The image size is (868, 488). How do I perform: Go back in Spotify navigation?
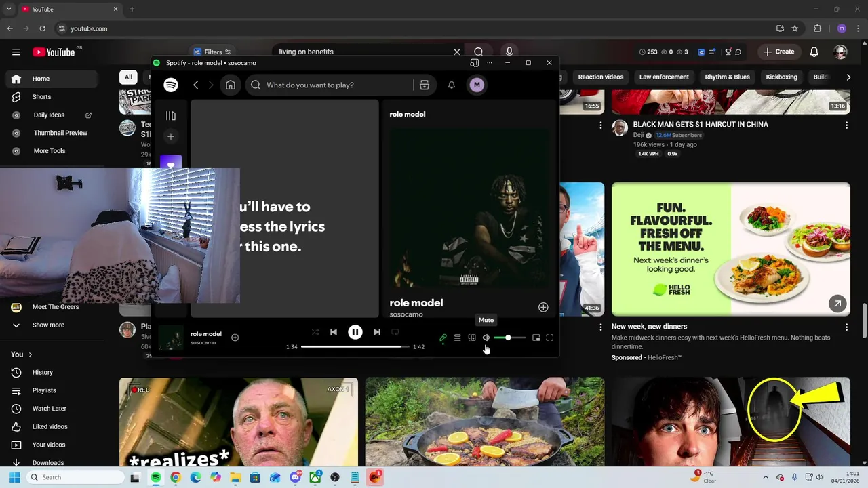point(195,85)
